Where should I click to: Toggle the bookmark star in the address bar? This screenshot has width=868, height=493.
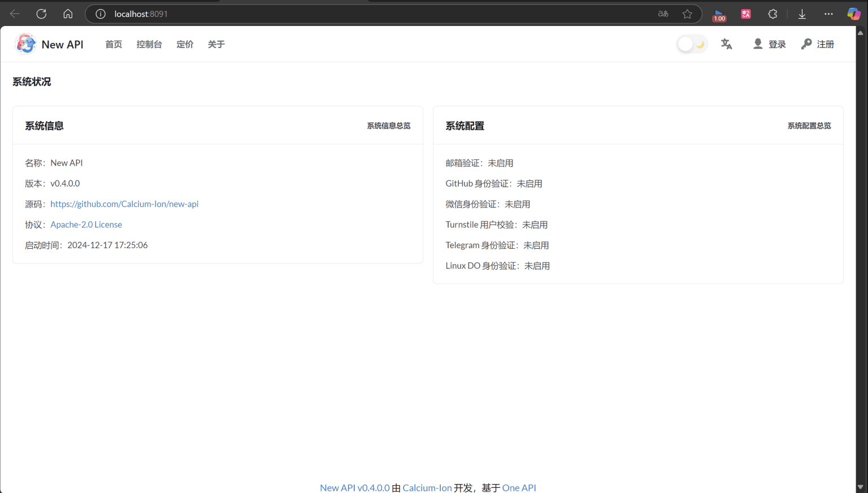687,14
